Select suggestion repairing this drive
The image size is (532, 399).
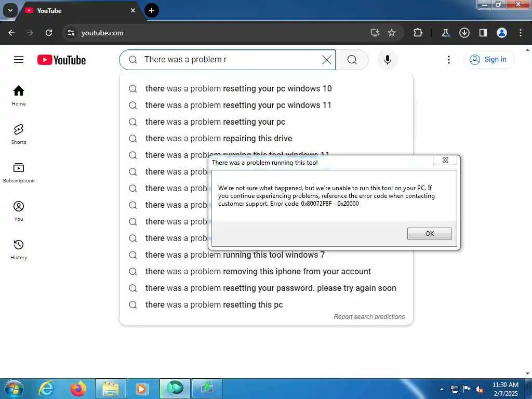(x=266, y=138)
